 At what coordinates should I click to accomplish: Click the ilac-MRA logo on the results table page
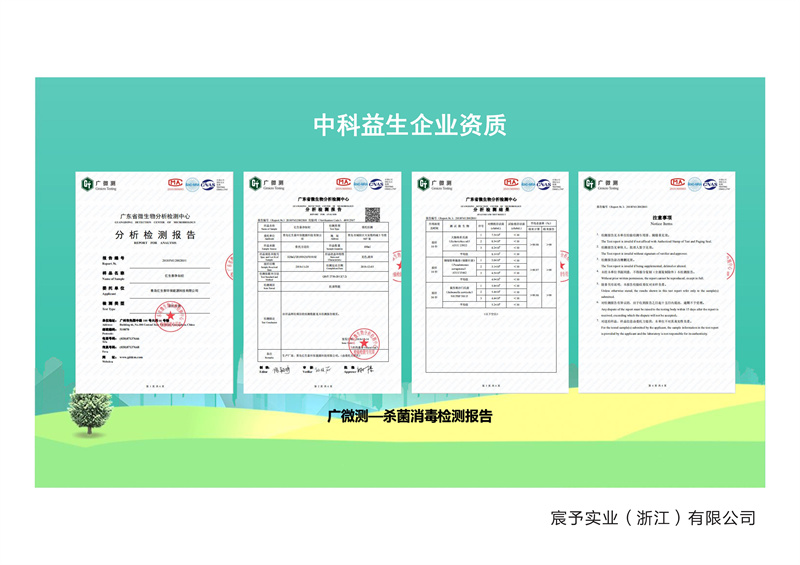click(527, 184)
